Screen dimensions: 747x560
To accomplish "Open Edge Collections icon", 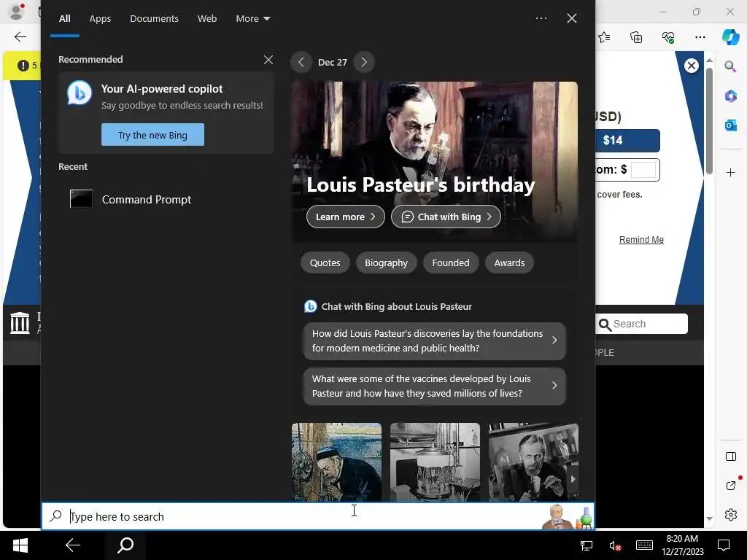I will click(636, 36).
